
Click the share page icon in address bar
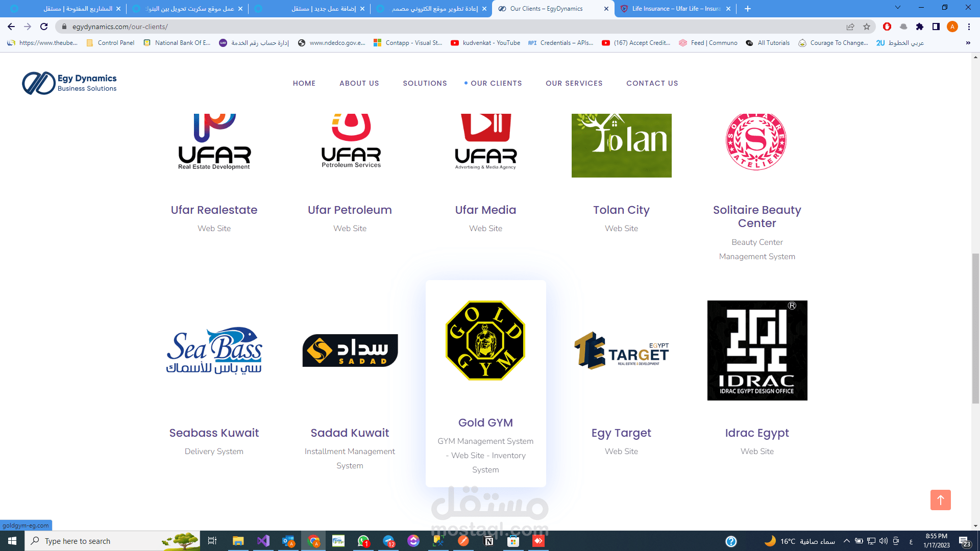(850, 27)
